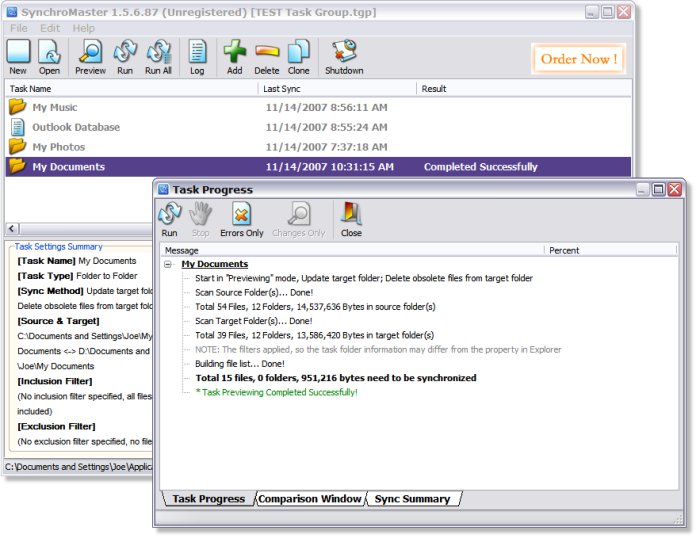Select the My Photos task
700x542 pixels.
coord(318,147)
